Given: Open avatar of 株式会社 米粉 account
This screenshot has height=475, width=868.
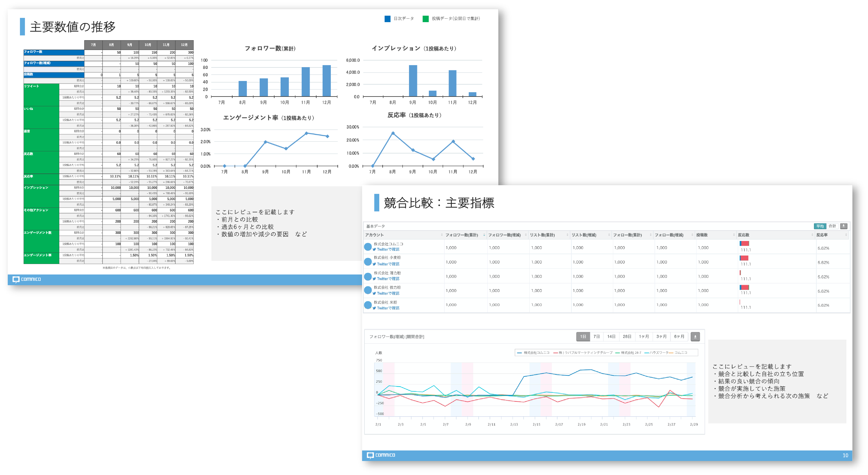Looking at the screenshot, I should (368, 305).
